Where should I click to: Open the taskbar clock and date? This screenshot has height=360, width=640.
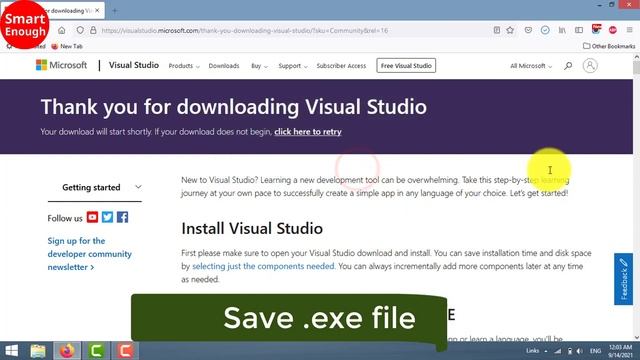pyautogui.click(x=620, y=351)
